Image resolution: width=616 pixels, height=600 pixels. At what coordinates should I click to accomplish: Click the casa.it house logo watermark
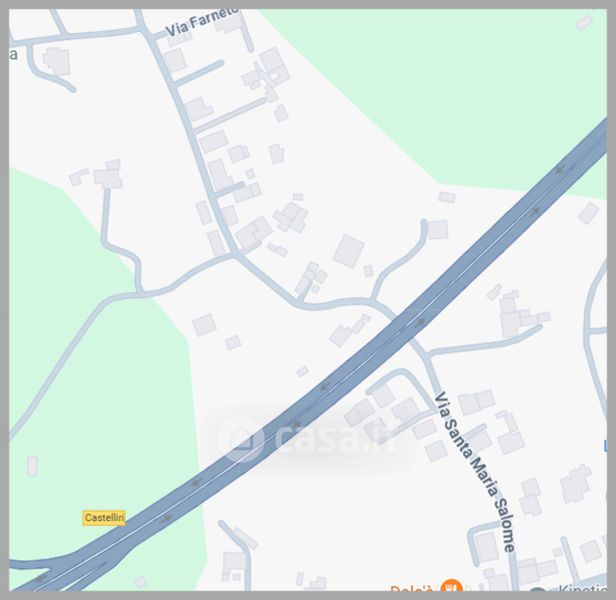pyautogui.click(x=241, y=439)
